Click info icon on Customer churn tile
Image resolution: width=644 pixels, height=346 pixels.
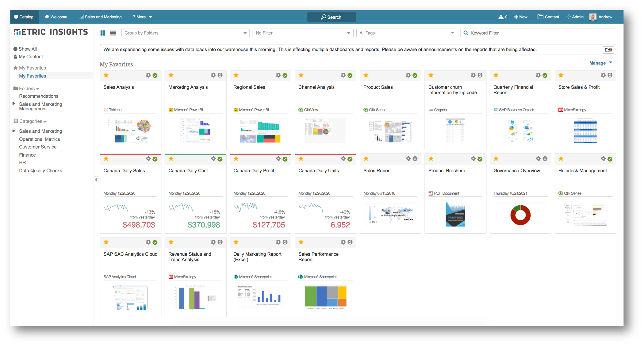click(x=480, y=75)
